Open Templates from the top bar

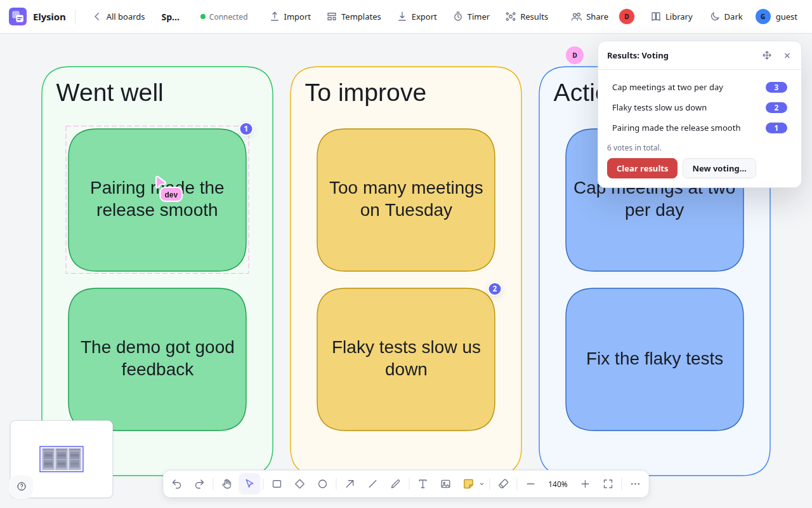354,17
